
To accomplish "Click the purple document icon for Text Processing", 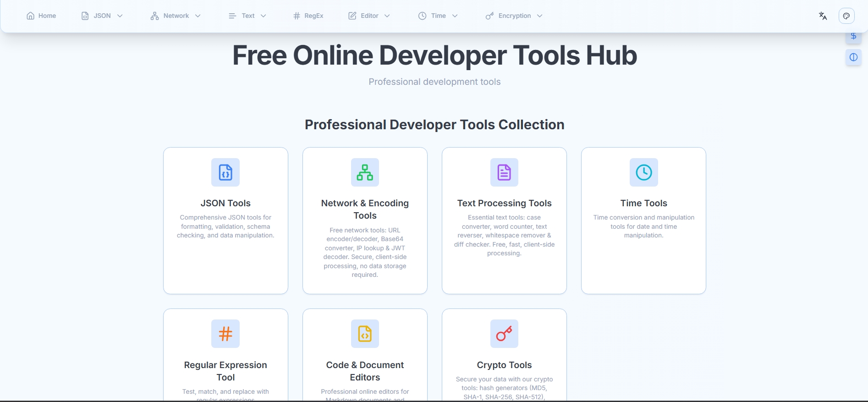I will coord(504,172).
